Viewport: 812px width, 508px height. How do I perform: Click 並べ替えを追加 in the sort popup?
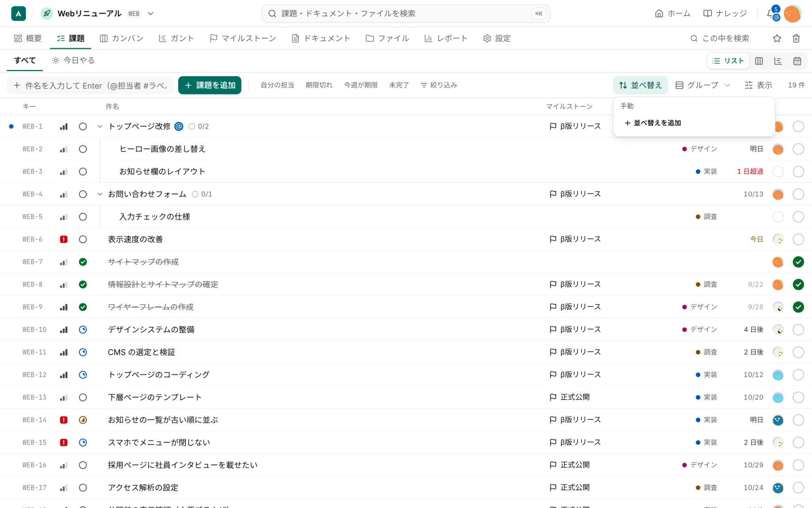(653, 123)
